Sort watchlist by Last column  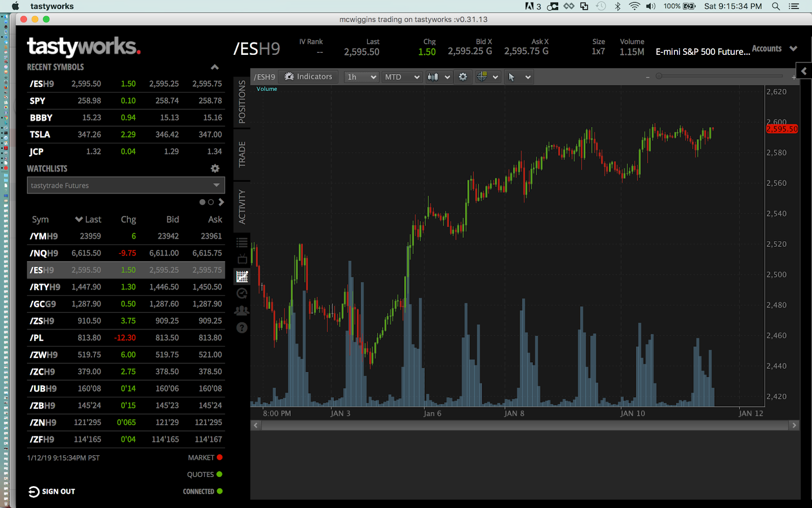88,219
